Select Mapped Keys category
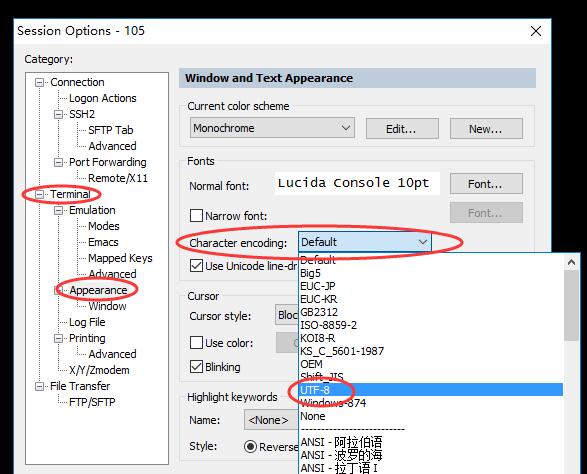This screenshot has width=587, height=474. click(x=120, y=258)
